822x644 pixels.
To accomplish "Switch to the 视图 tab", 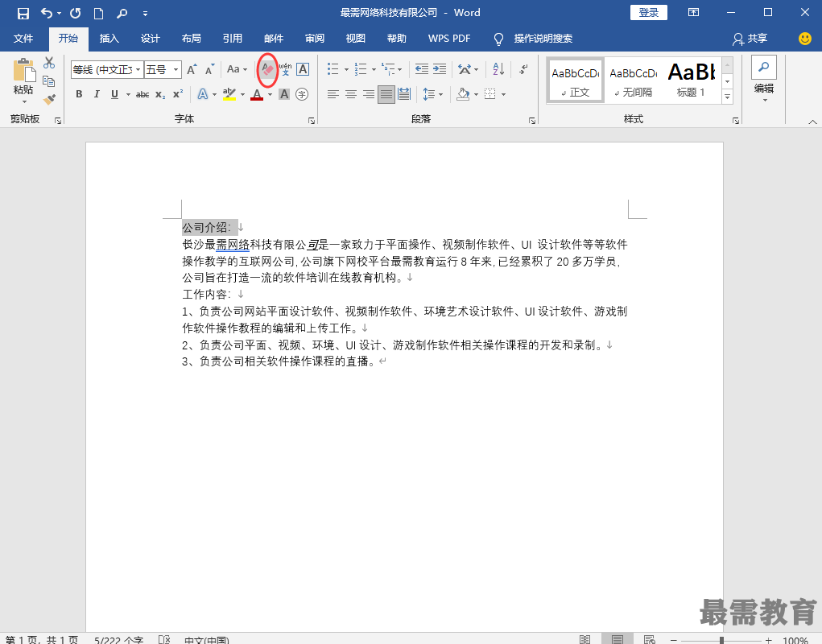I will click(355, 39).
